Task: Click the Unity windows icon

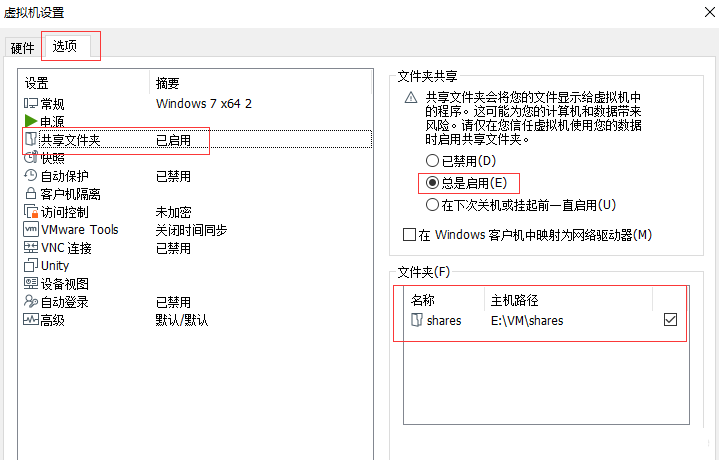Action: pos(31,266)
